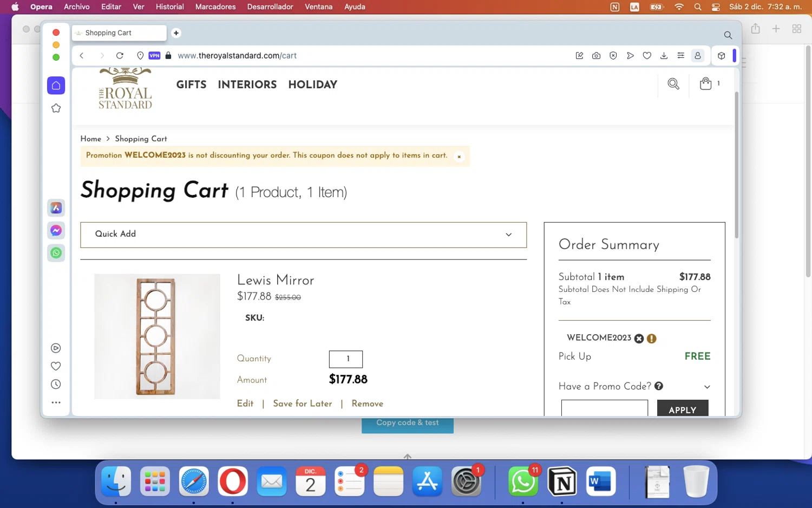Open the INTERIORS menu
The height and width of the screenshot is (508, 812).
[x=247, y=84]
